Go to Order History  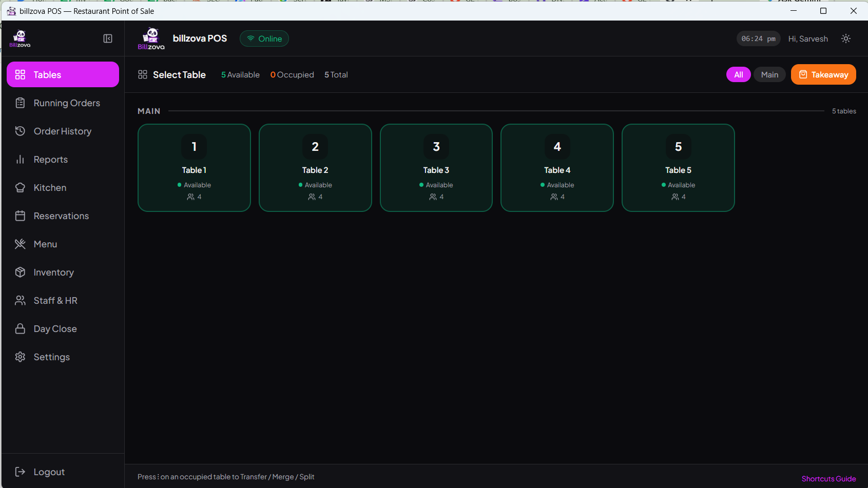pyautogui.click(x=63, y=131)
